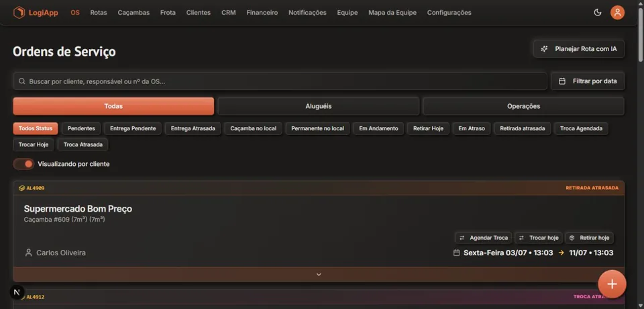Filter by Entrega Atrasada status
Screen dimensions: 644x309
pos(193,128)
